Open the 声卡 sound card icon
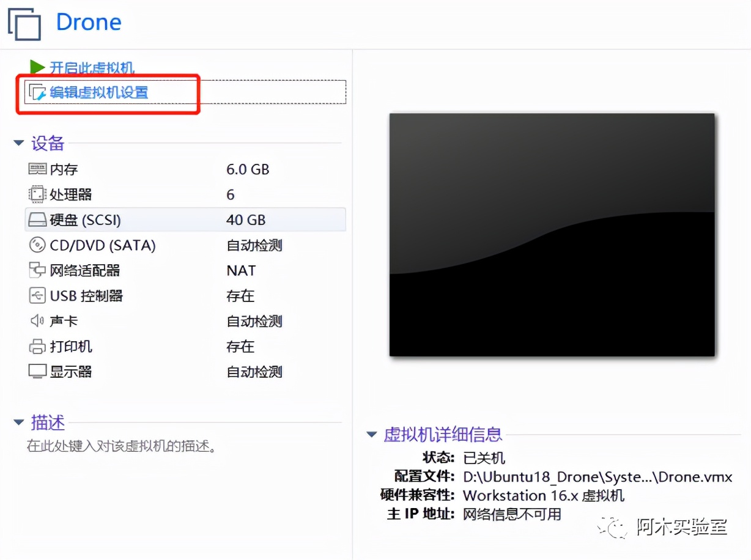The image size is (751, 560). pos(37,321)
